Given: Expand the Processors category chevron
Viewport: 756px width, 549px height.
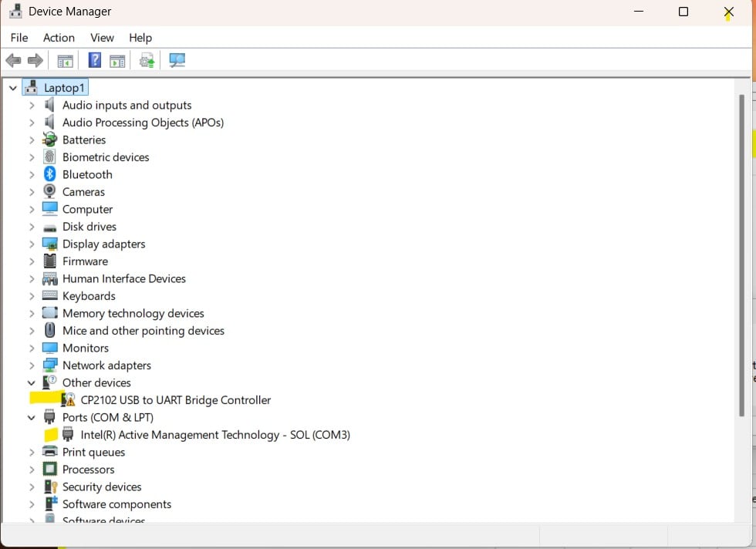Looking at the screenshot, I should click(x=32, y=470).
